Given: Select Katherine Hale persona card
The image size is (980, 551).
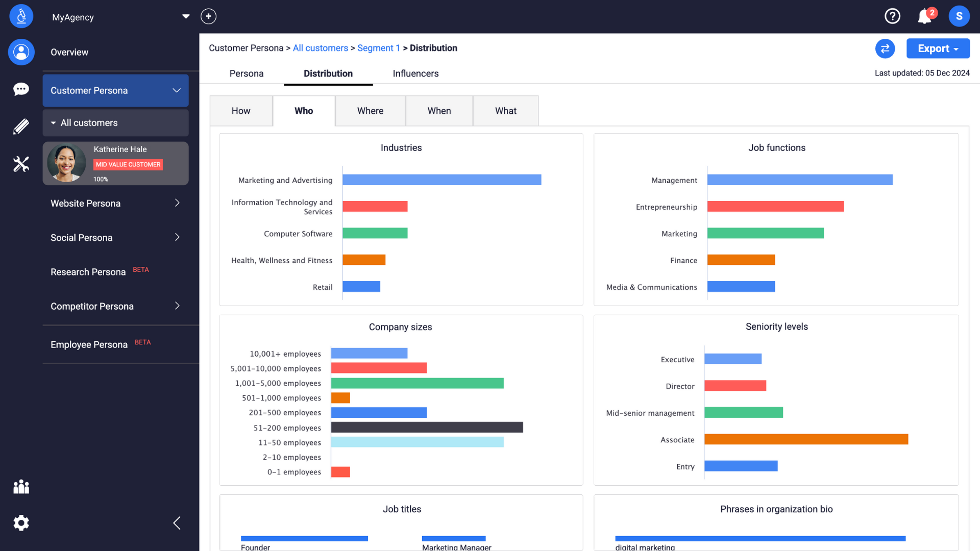Looking at the screenshot, I should [x=116, y=163].
